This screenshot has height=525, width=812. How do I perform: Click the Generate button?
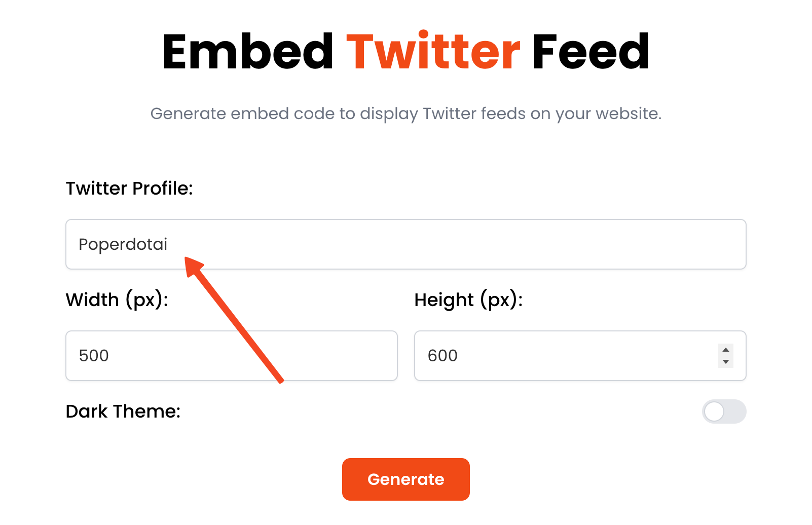(x=405, y=479)
